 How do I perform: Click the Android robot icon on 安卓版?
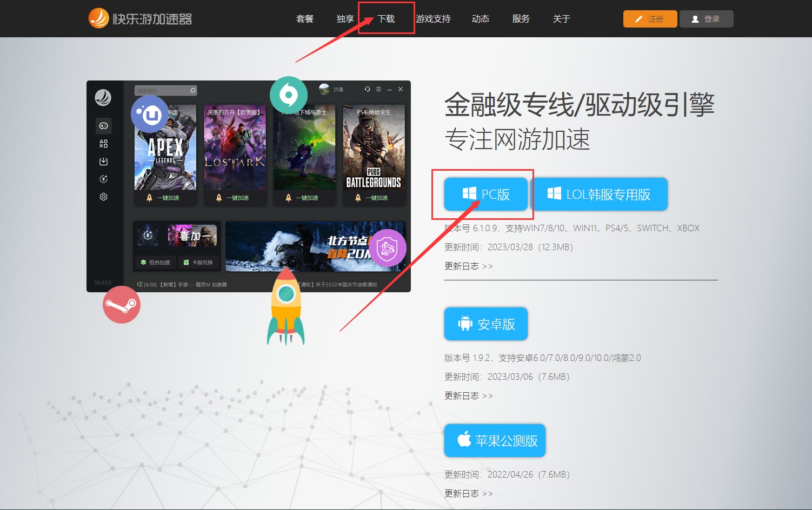(x=465, y=323)
